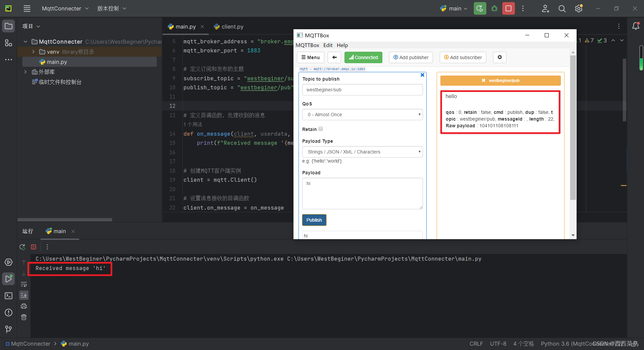
Task: Collapse the MqttConnecter project tree node
Action: click(x=25, y=42)
